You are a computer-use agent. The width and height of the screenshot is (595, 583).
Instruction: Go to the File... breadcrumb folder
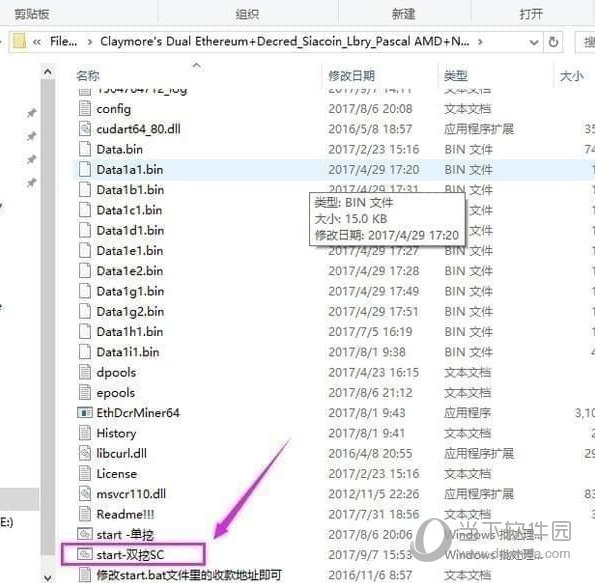64,41
